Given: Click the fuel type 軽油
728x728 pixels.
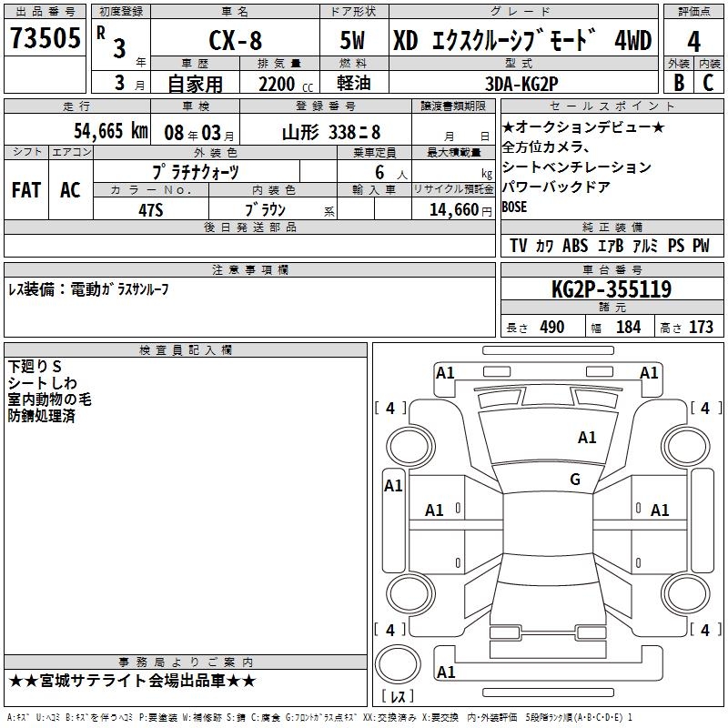Looking at the screenshot, I should (x=354, y=83).
